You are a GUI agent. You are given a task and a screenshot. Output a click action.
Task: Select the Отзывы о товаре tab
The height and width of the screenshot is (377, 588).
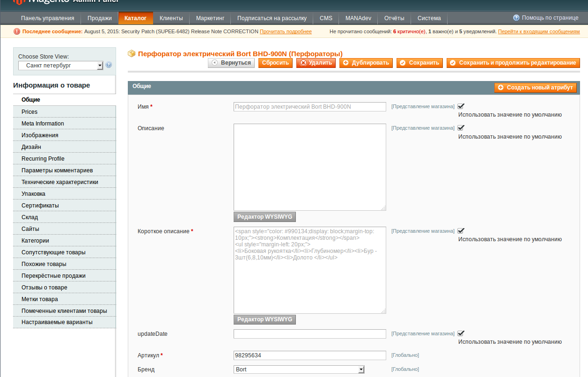(64, 287)
